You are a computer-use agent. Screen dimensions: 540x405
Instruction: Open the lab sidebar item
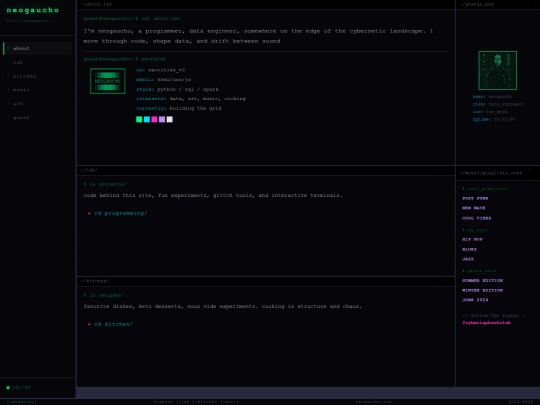(x=38, y=62)
